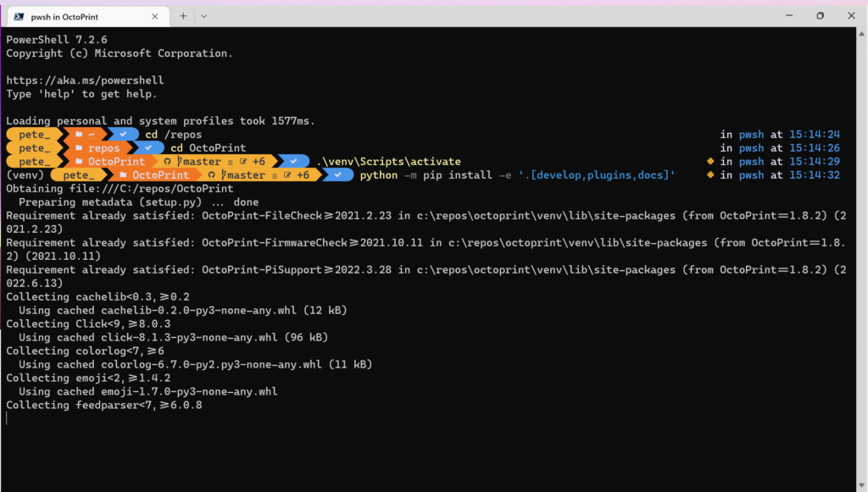Click the folder icon in the repos segment

coord(79,147)
